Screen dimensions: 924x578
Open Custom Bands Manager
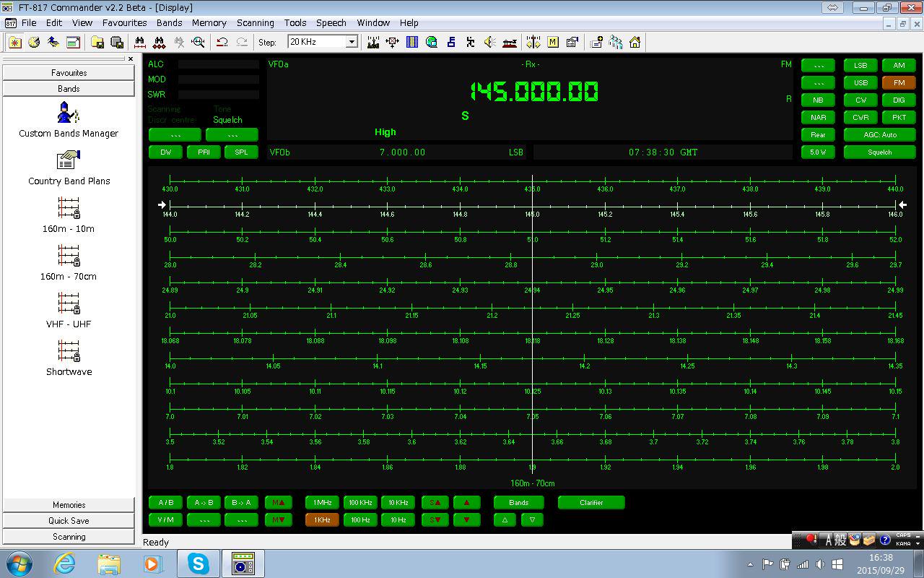click(69, 120)
